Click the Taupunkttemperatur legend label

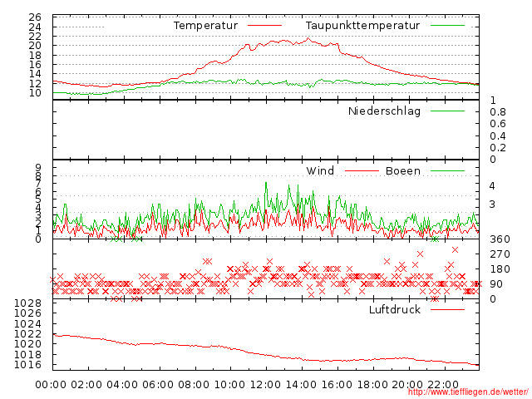pos(362,26)
